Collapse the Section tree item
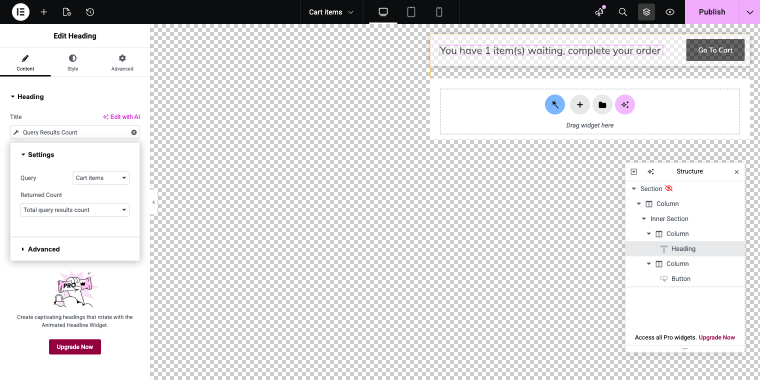Viewport: 760px width, 380px height. 633,189
